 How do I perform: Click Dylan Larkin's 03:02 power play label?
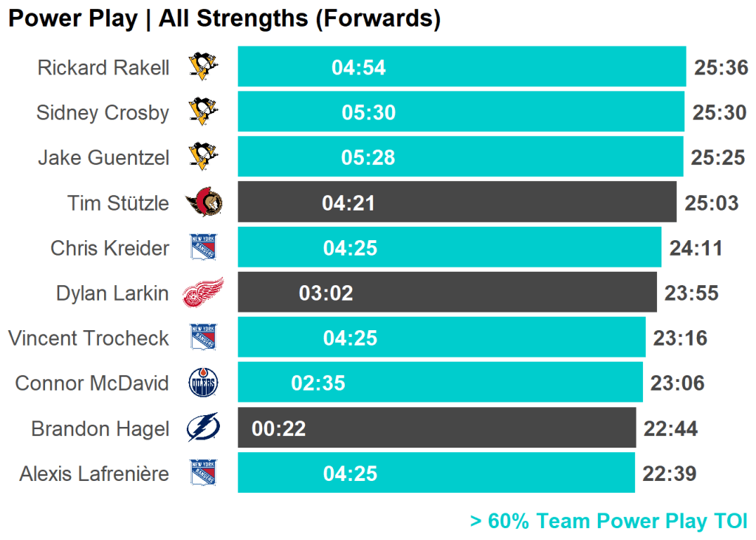coord(326,293)
